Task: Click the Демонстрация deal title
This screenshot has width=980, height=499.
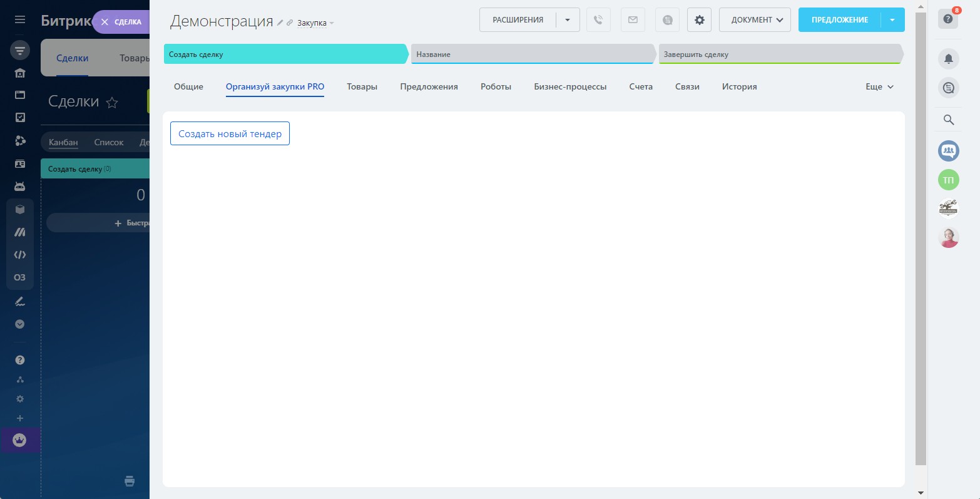Action: coord(222,21)
